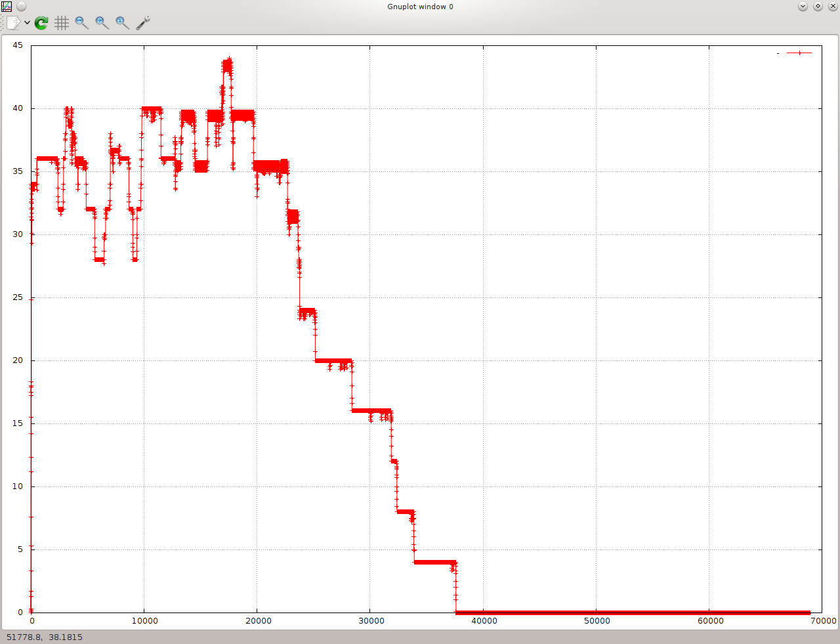Apply next zoom with plus magnifier

coord(102,23)
